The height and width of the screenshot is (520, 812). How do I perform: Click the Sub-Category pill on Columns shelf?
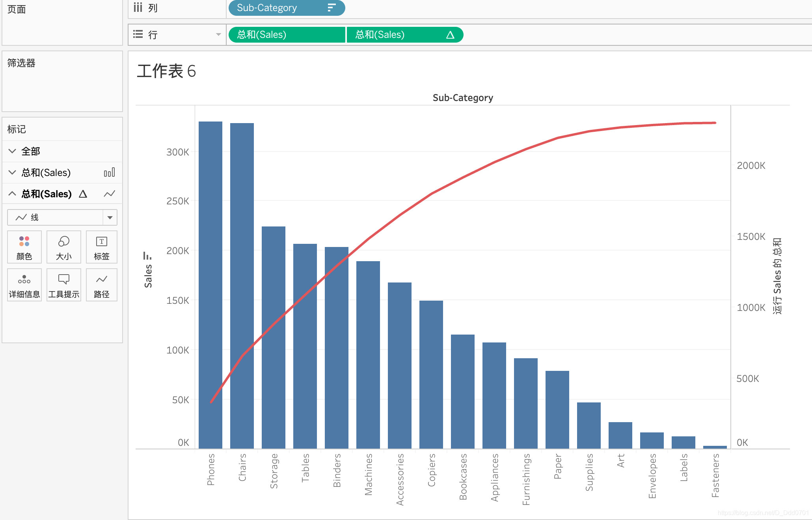pyautogui.click(x=287, y=8)
